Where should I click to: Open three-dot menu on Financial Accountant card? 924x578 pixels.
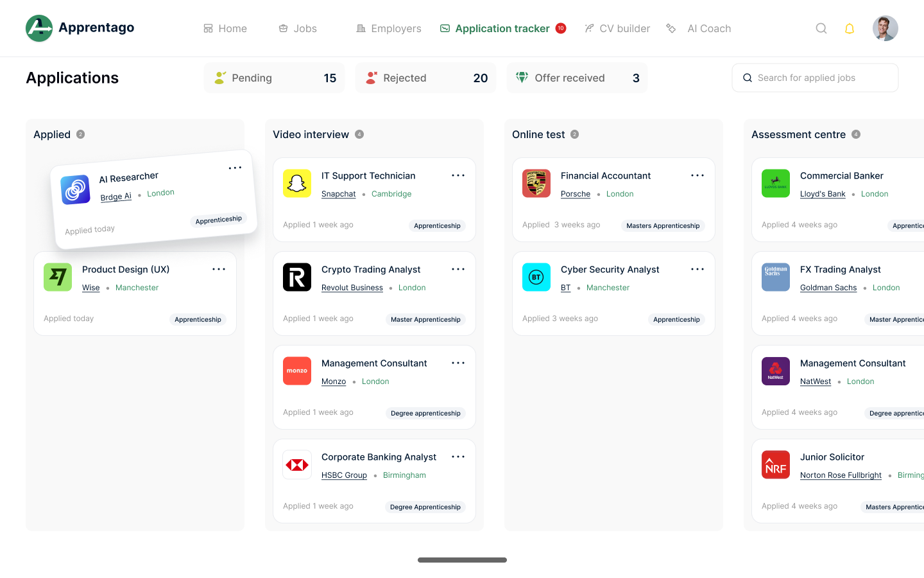(x=697, y=175)
